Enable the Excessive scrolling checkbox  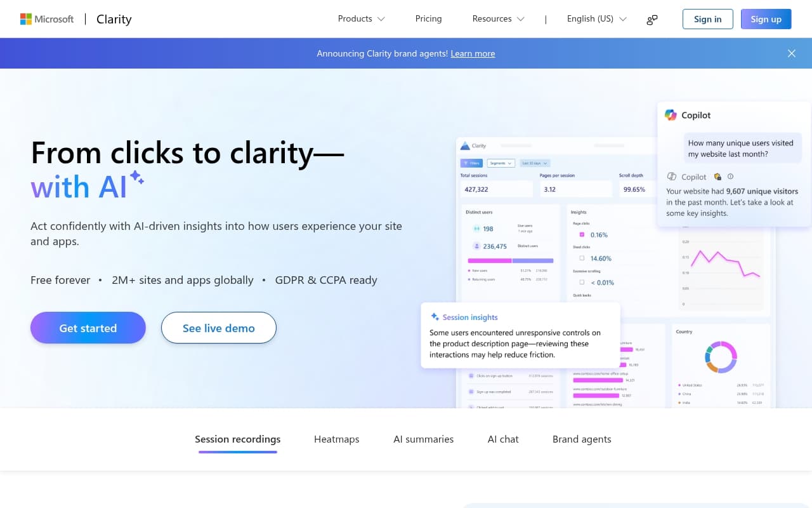[582, 282]
